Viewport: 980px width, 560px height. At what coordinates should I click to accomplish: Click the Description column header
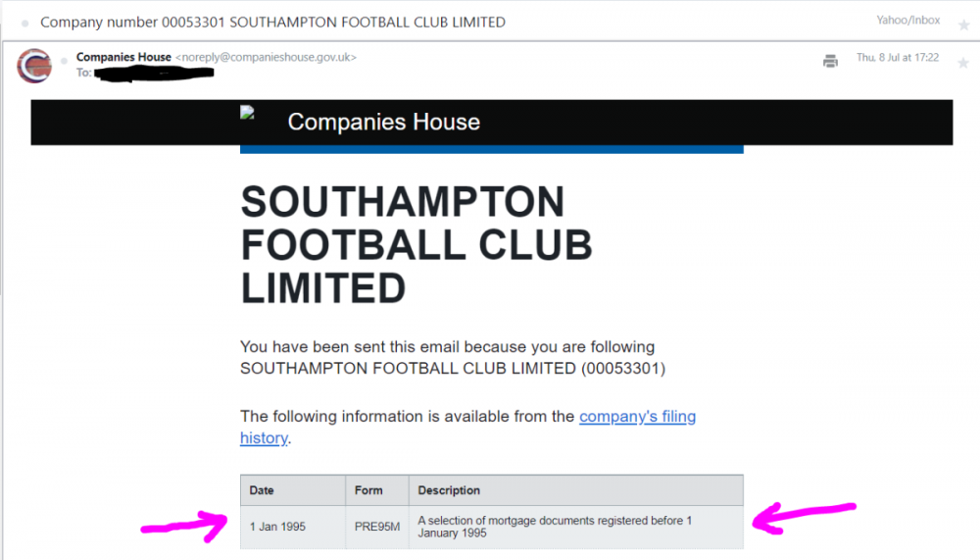pos(449,490)
